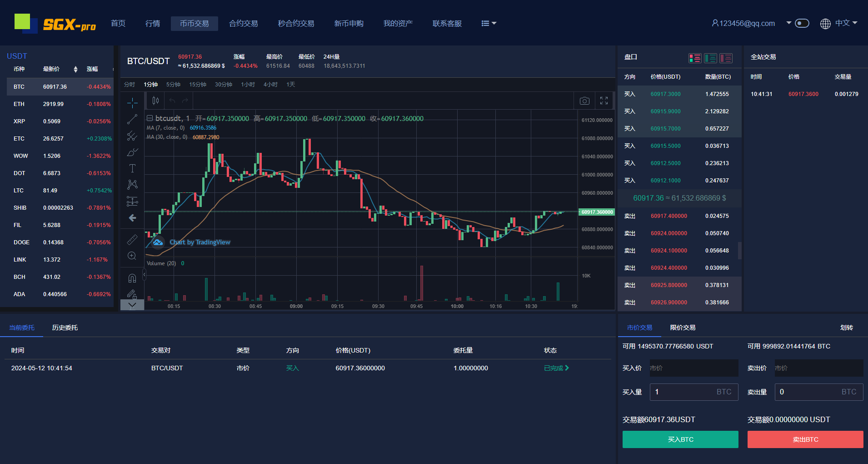Select the brush drawing tool
The height and width of the screenshot is (464, 868).
pos(132,152)
